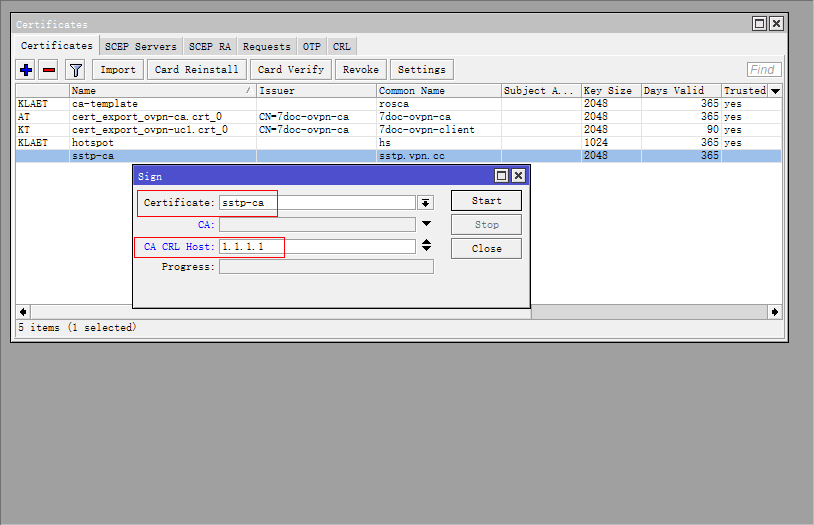Click the Card Verify button

(291, 70)
